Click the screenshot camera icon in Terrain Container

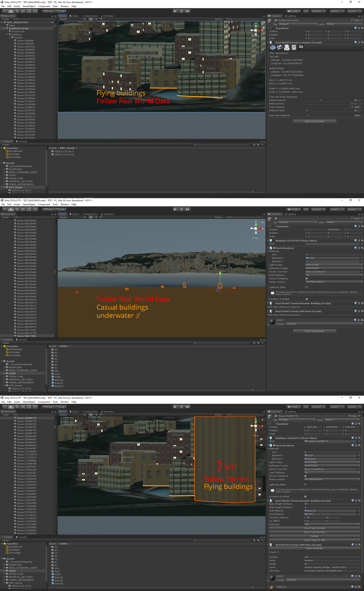280,47
